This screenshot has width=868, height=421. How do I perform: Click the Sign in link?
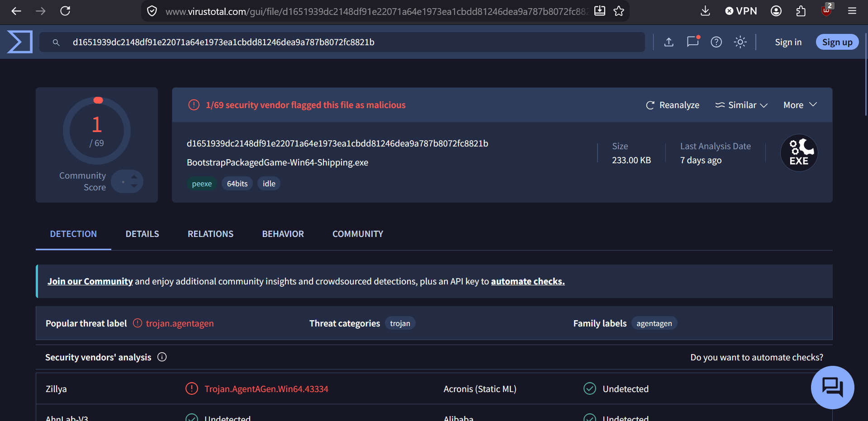click(788, 42)
